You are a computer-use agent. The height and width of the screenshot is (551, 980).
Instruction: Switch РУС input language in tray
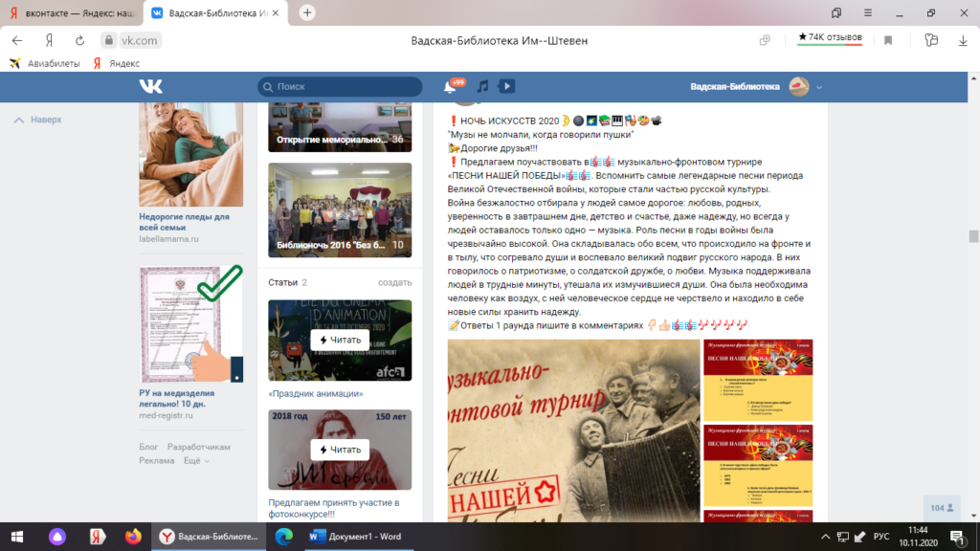coord(881,537)
